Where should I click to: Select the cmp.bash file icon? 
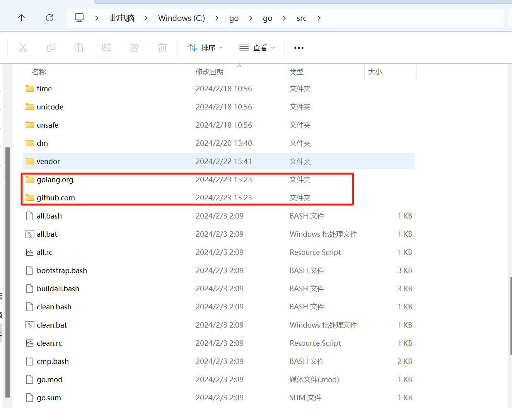(x=30, y=361)
